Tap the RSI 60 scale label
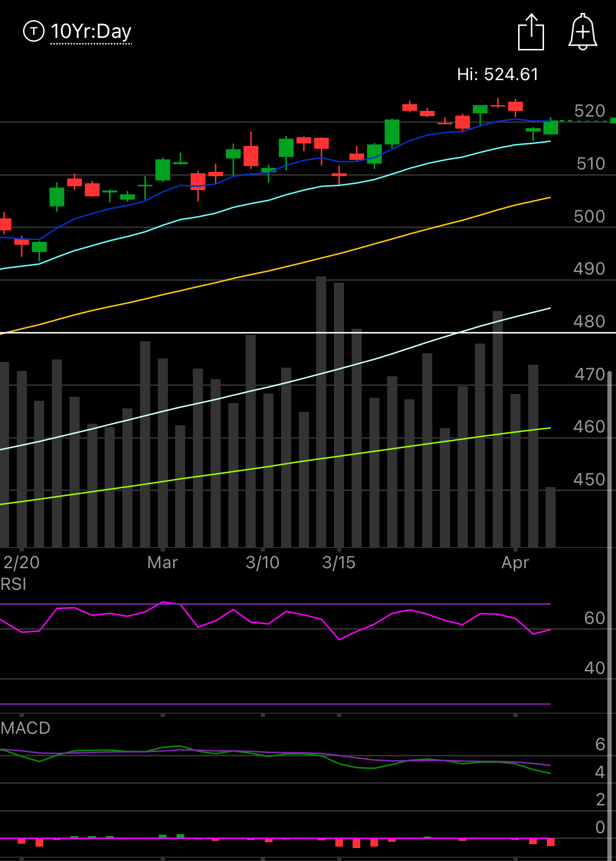The height and width of the screenshot is (861, 616). (595, 618)
